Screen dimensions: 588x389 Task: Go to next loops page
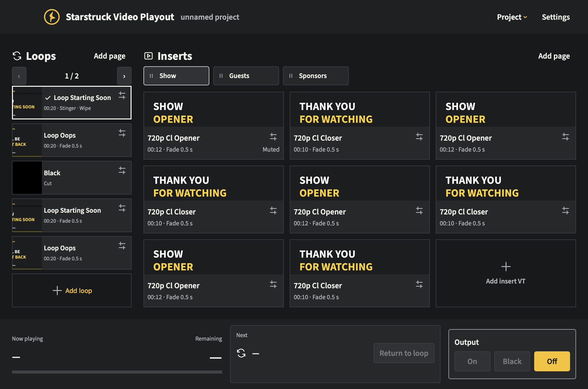pyautogui.click(x=124, y=76)
